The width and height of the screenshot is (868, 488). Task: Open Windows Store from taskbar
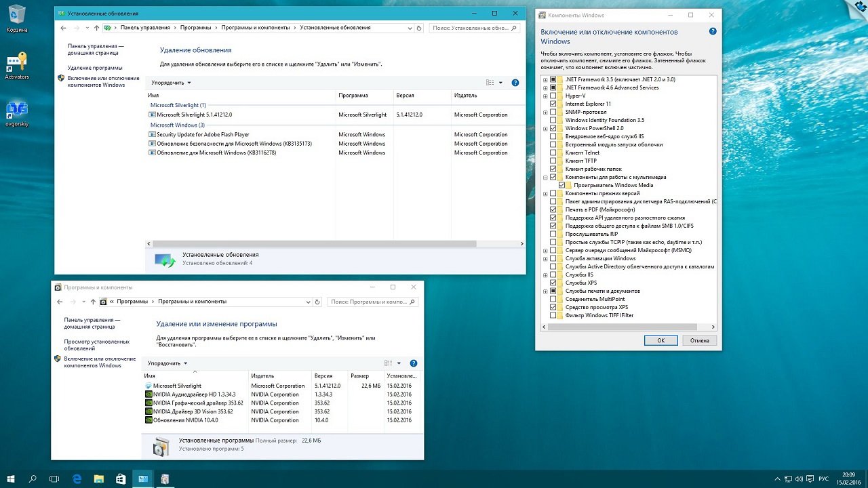click(x=121, y=479)
